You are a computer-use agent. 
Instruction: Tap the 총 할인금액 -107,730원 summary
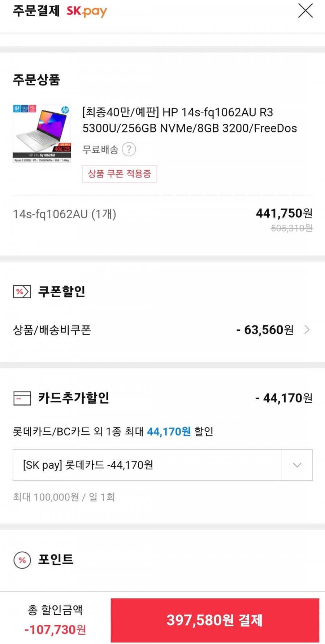[x=55, y=620]
